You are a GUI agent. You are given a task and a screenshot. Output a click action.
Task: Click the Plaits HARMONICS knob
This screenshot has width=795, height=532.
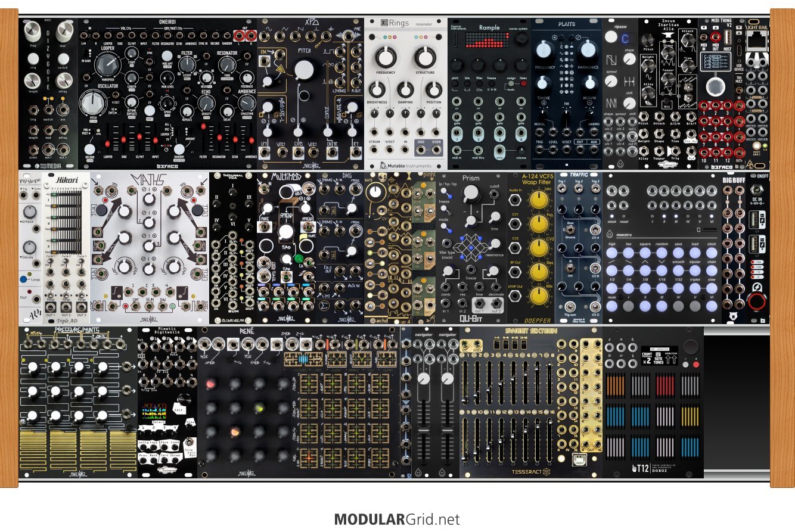pyautogui.click(x=589, y=50)
